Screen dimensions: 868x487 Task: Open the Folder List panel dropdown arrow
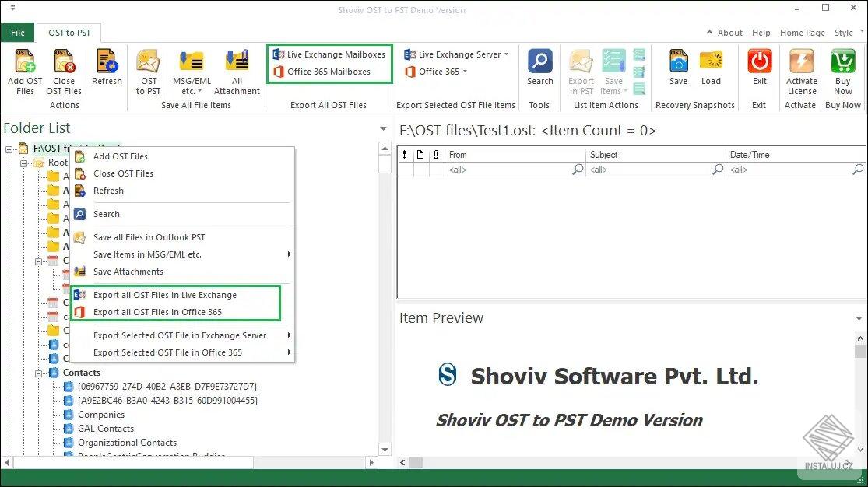[383, 129]
